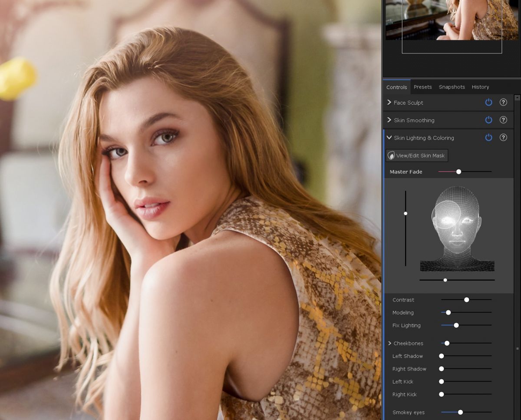
Task: Open the History tab
Action: [x=480, y=87]
